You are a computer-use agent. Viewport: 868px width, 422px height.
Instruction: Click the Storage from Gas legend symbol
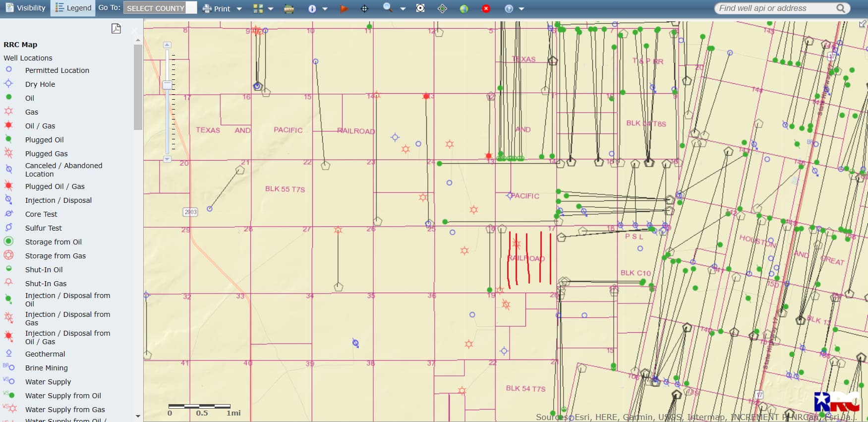[8, 255]
